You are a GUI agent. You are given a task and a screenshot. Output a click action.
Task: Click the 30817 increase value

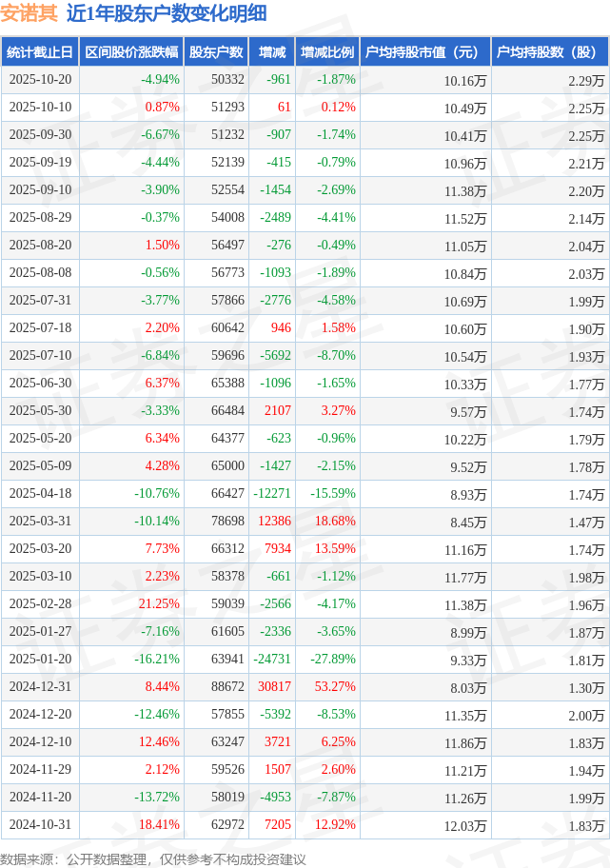pos(274,687)
